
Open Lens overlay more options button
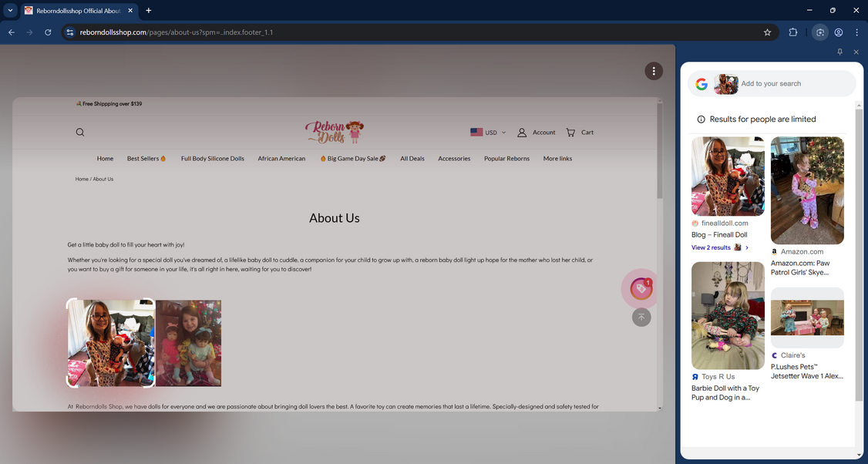point(654,71)
